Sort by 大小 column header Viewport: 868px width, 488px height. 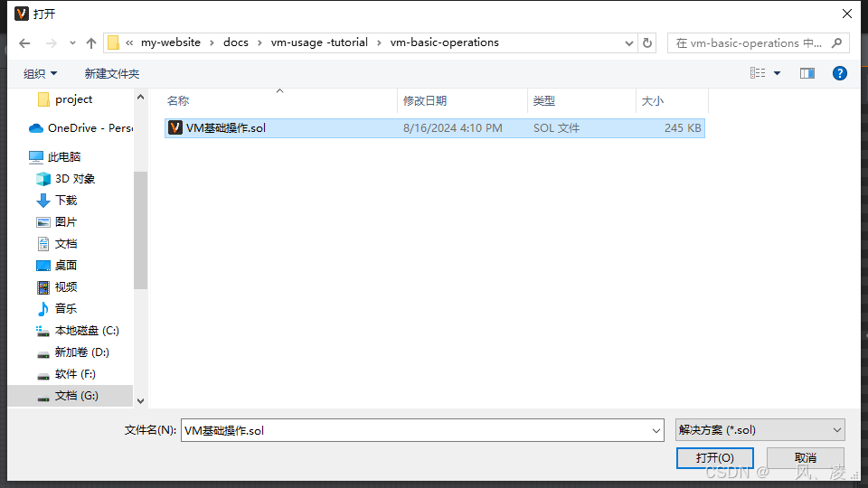653,100
